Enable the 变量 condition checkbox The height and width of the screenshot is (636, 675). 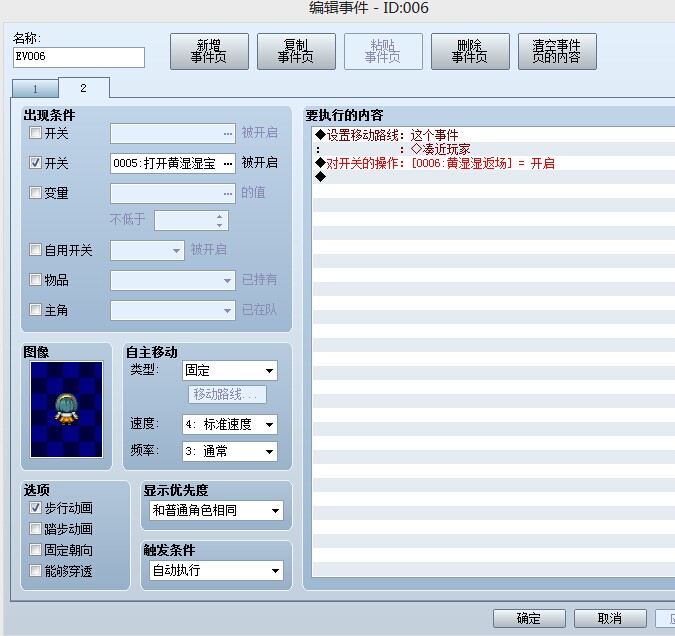[35, 192]
